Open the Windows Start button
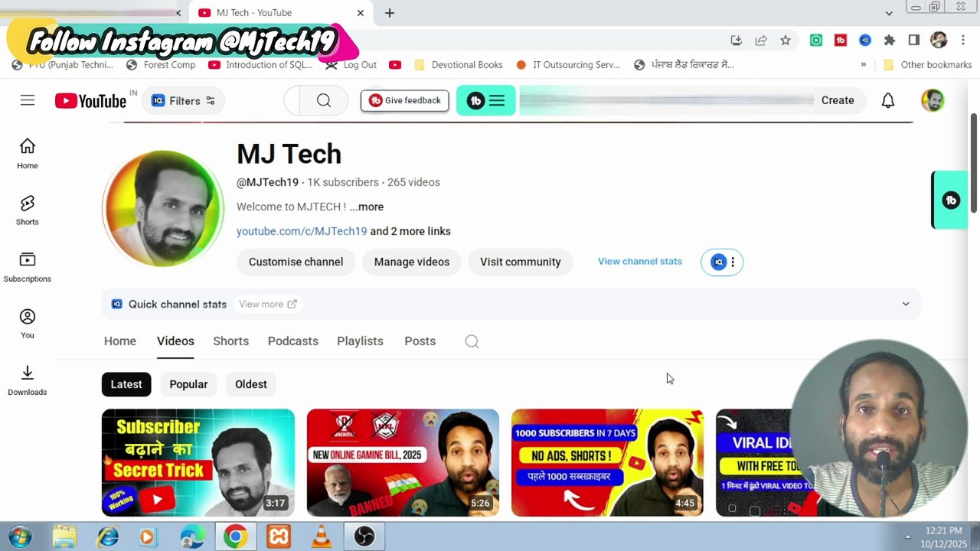Screen dimensions: 980x551 coord(19,537)
